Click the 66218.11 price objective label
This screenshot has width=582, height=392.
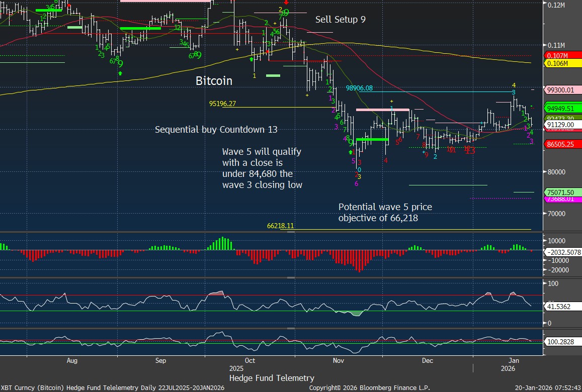click(280, 226)
